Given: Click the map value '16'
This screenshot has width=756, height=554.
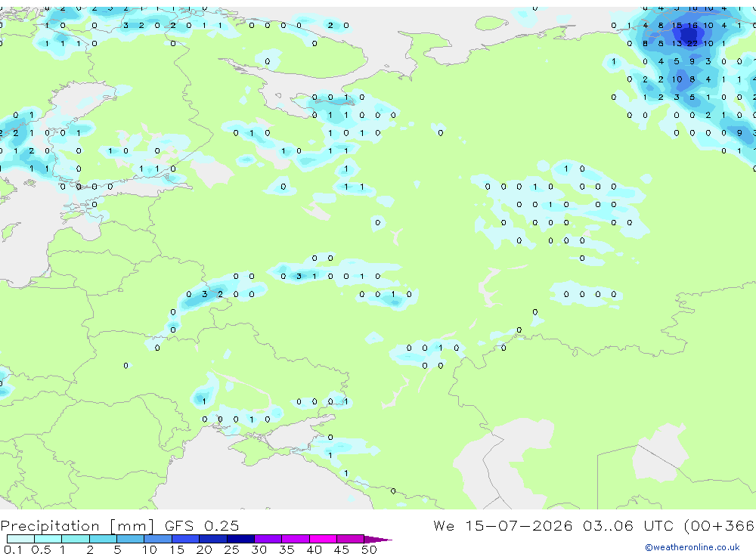Looking at the screenshot, I should point(692,26).
